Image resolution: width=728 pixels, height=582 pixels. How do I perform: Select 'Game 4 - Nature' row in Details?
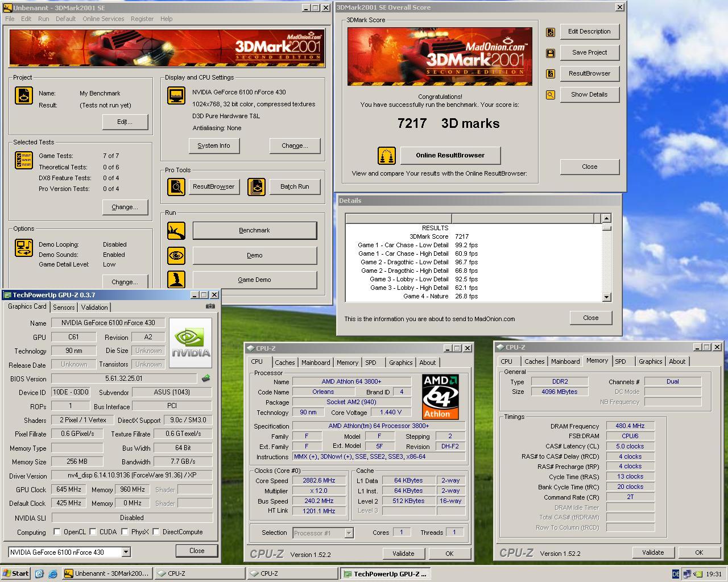click(473, 296)
